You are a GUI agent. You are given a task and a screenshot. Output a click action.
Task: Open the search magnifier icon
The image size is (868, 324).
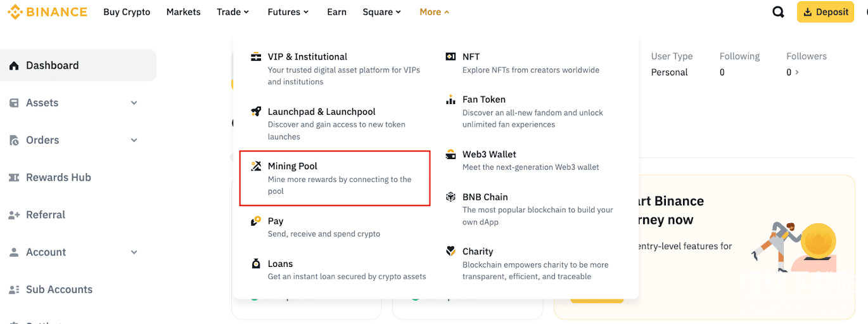(x=778, y=12)
